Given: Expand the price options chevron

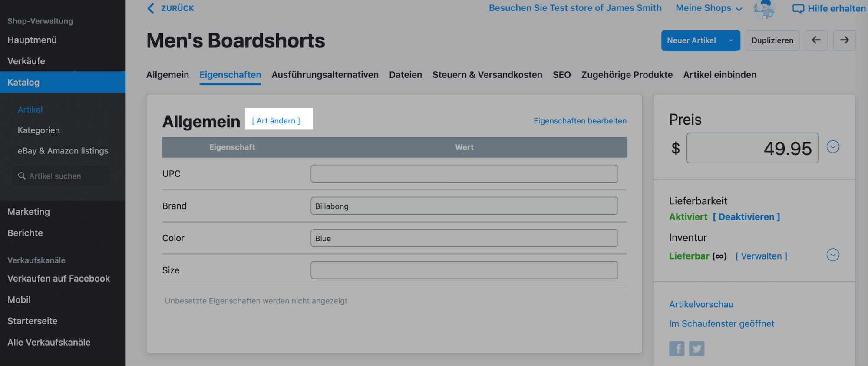Looking at the screenshot, I should pyautogui.click(x=832, y=147).
